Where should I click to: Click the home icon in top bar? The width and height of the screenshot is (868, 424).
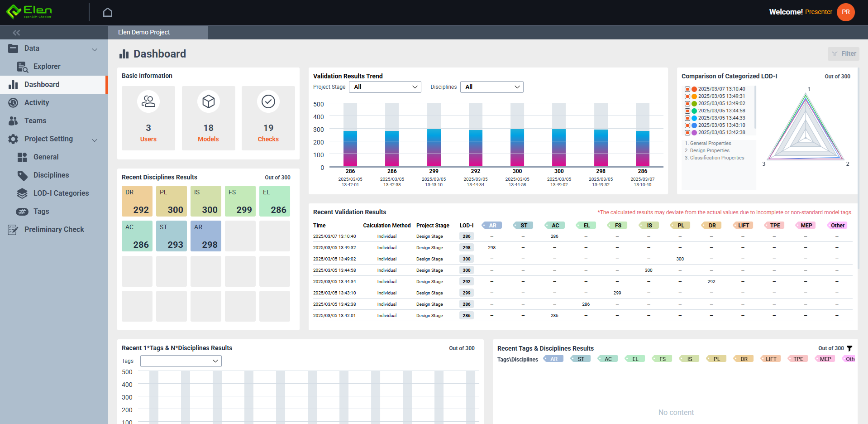(x=108, y=12)
